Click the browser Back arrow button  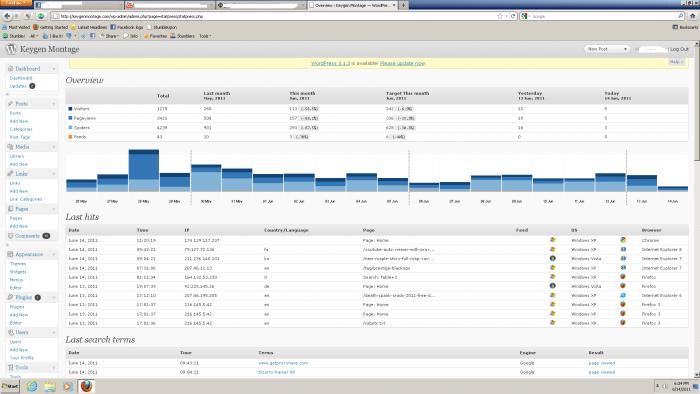click(7, 16)
